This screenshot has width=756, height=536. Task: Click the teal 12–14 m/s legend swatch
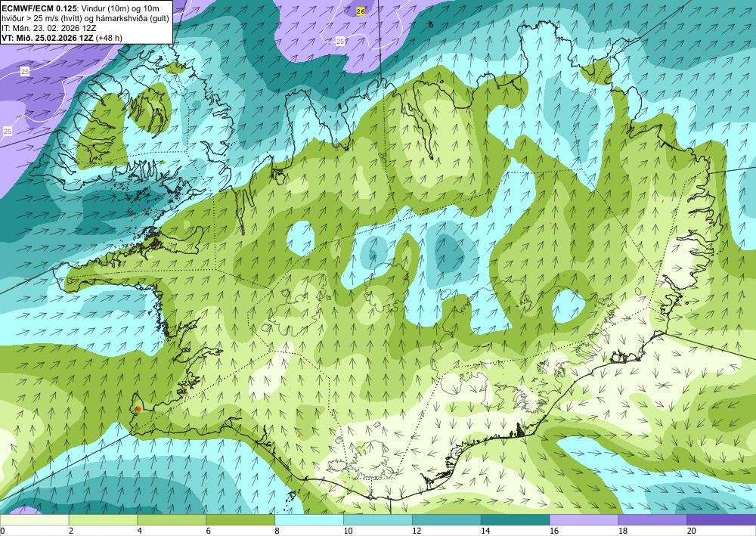click(x=447, y=520)
